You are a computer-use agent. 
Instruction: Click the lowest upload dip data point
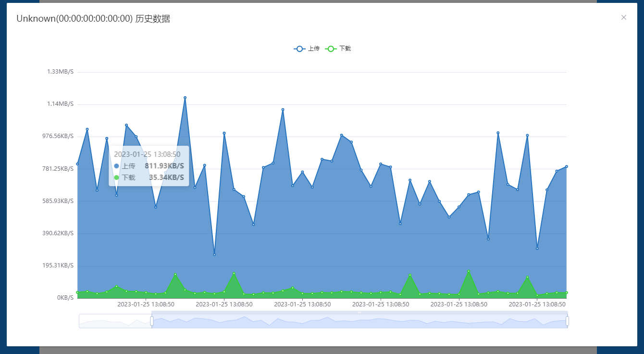point(214,254)
